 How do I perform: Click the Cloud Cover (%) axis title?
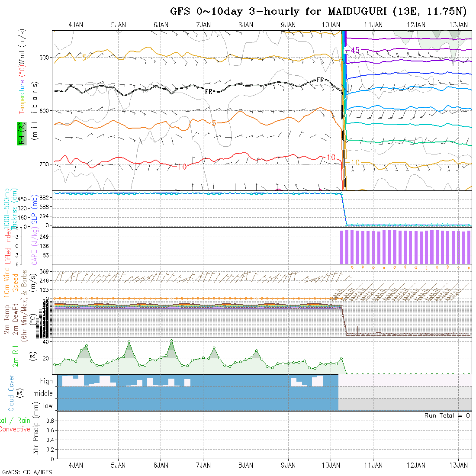[x=15, y=393]
